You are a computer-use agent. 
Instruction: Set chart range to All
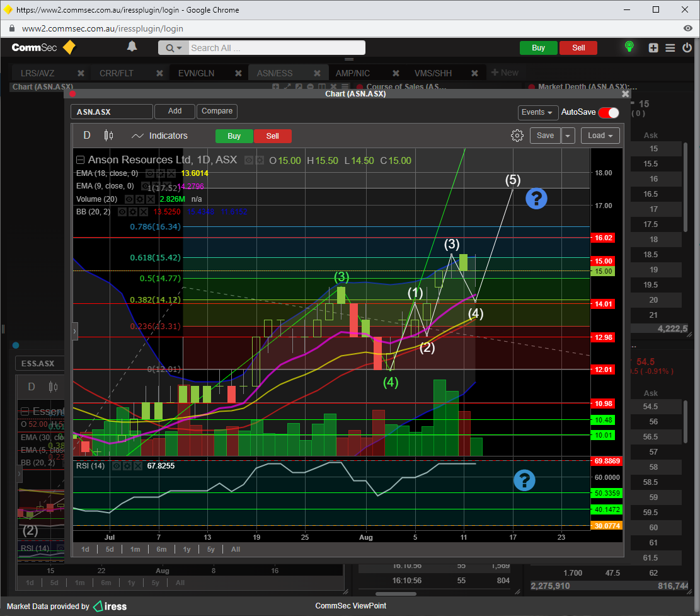coord(236,549)
